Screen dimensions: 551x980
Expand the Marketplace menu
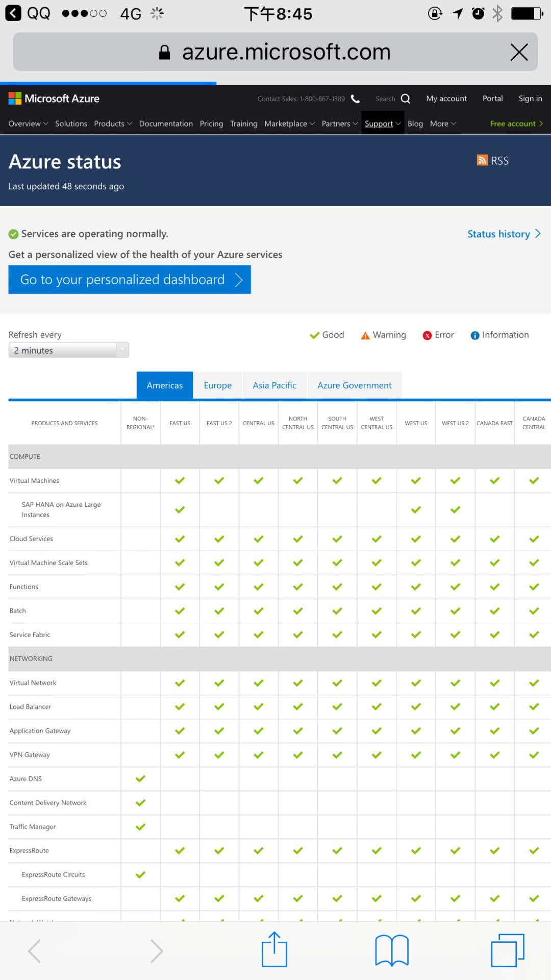[289, 124]
